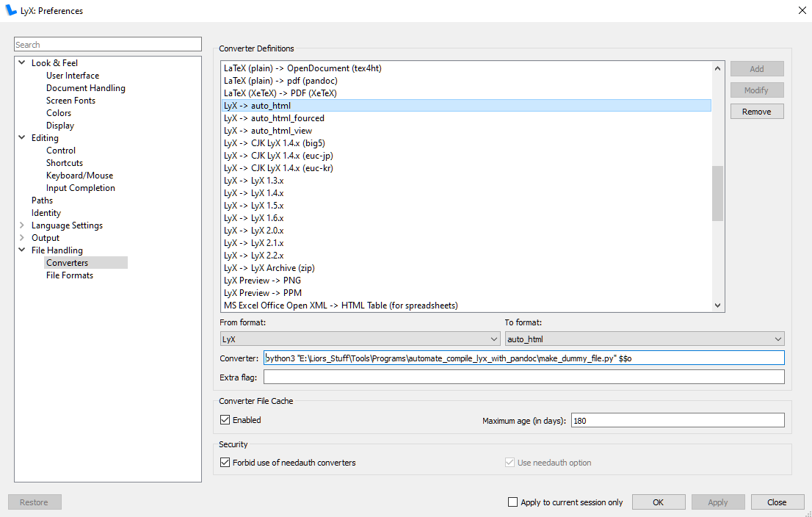Select 'MS Excel Office Open XML -> HTML Table' row
This screenshot has height=517, width=812.
[x=466, y=305]
